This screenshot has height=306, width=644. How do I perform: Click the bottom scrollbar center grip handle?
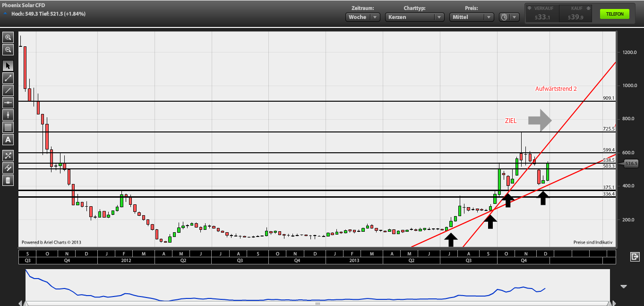(x=318, y=303)
